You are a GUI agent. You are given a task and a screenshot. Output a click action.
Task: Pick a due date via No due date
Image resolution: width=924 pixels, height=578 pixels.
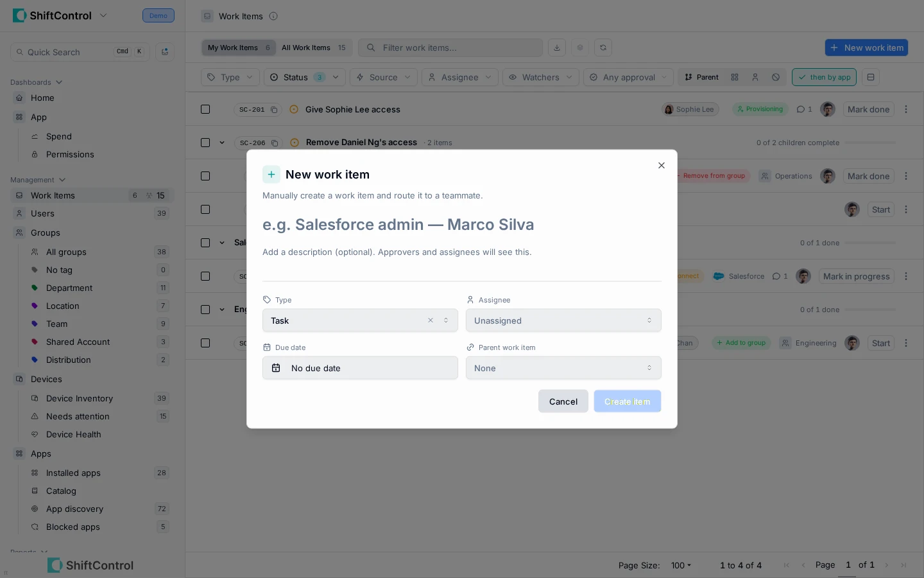point(360,368)
